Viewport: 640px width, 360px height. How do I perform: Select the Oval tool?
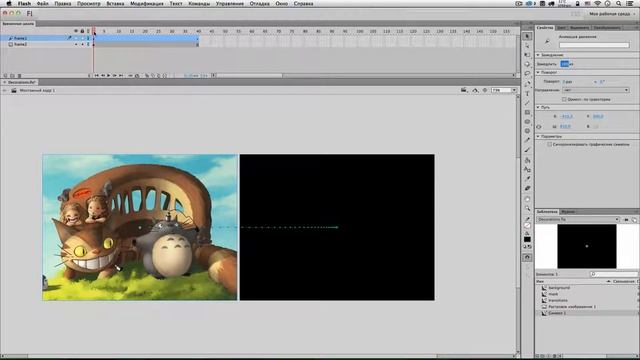(x=527, y=122)
